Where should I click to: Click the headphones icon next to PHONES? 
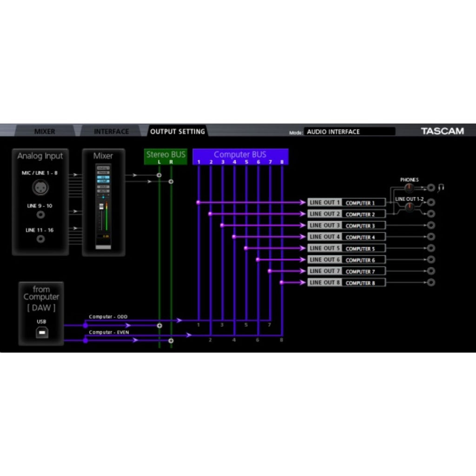(441, 188)
